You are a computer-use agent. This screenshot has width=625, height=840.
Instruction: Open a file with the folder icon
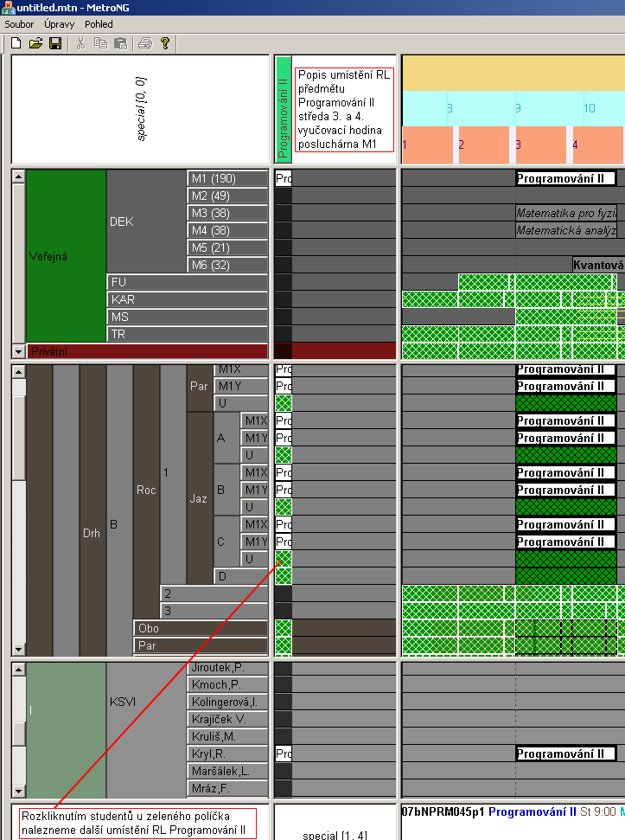35,42
